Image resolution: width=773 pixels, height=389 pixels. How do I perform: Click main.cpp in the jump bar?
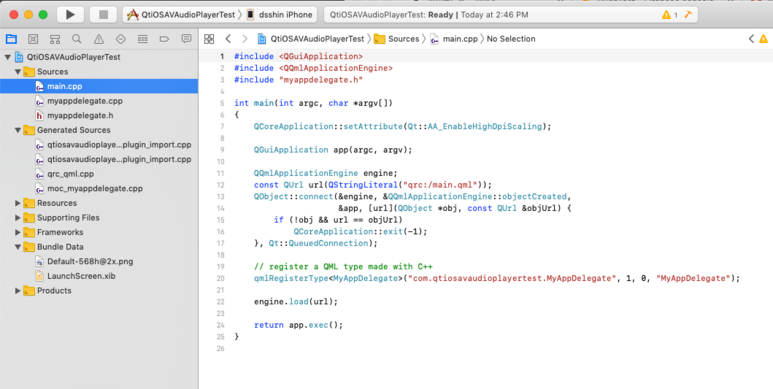454,39
